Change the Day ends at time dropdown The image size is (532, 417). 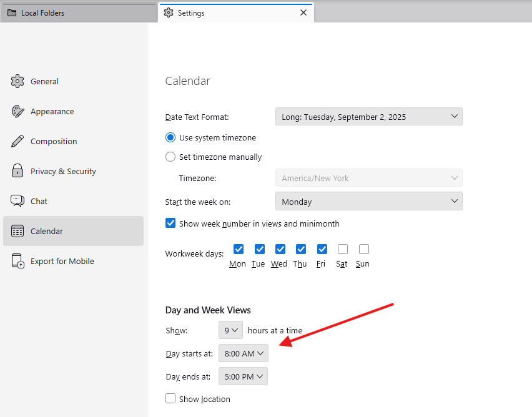pyautogui.click(x=243, y=376)
